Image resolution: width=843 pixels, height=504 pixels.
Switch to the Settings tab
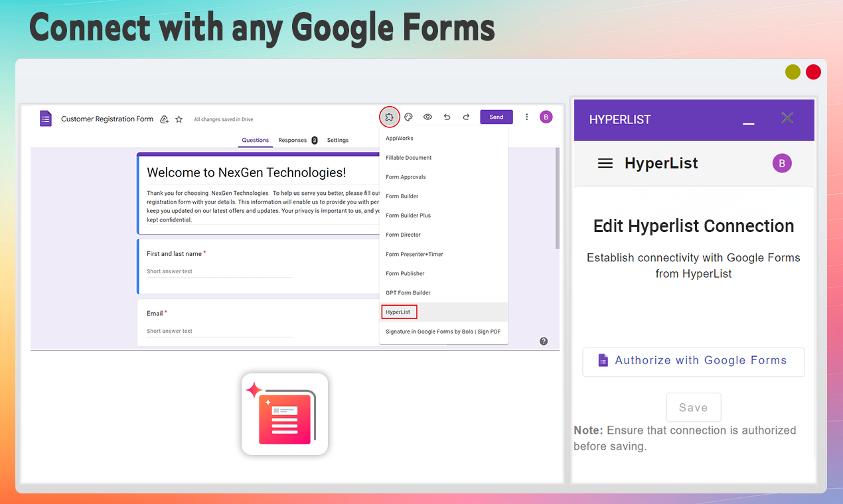(x=338, y=140)
